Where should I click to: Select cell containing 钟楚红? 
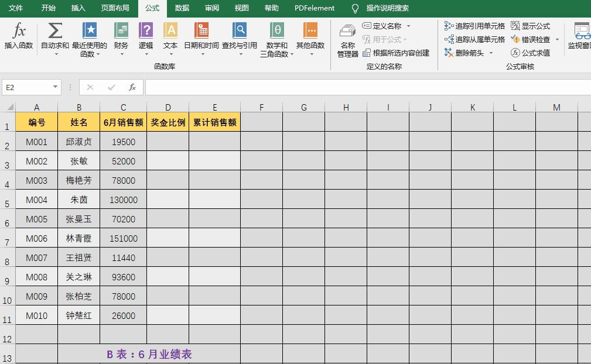[78, 315]
